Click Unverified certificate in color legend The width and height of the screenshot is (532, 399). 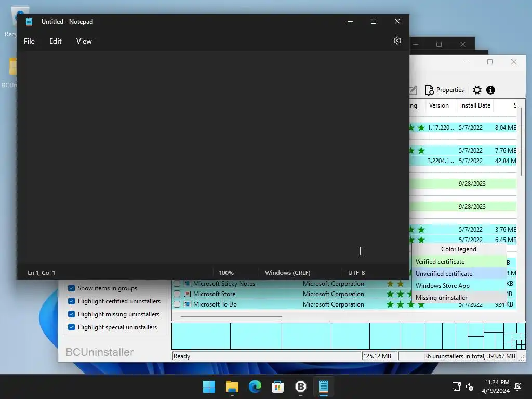459,273
